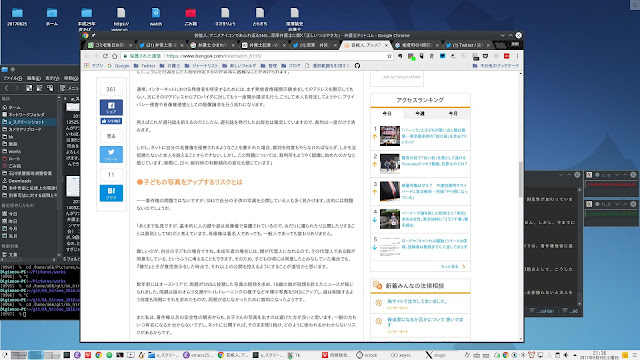
Task: Expand the ブログ bookmark folder
Action: click(291, 65)
